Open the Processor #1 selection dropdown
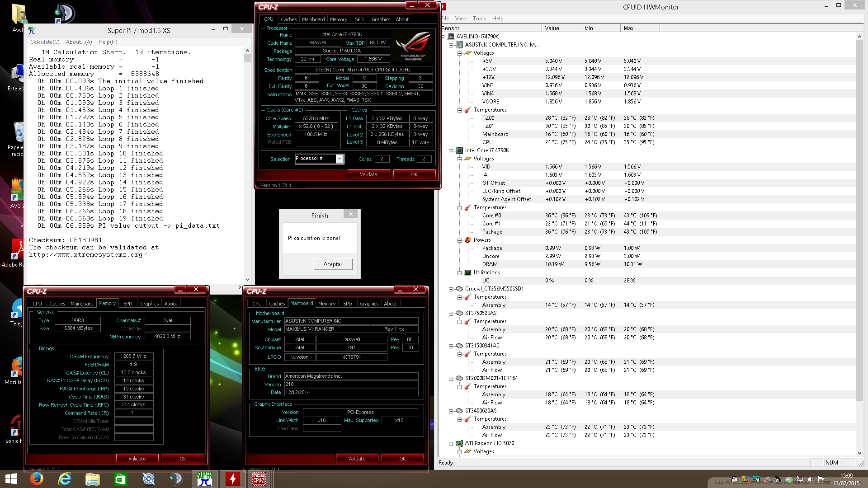The height and width of the screenshot is (488, 868). tap(340, 159)
